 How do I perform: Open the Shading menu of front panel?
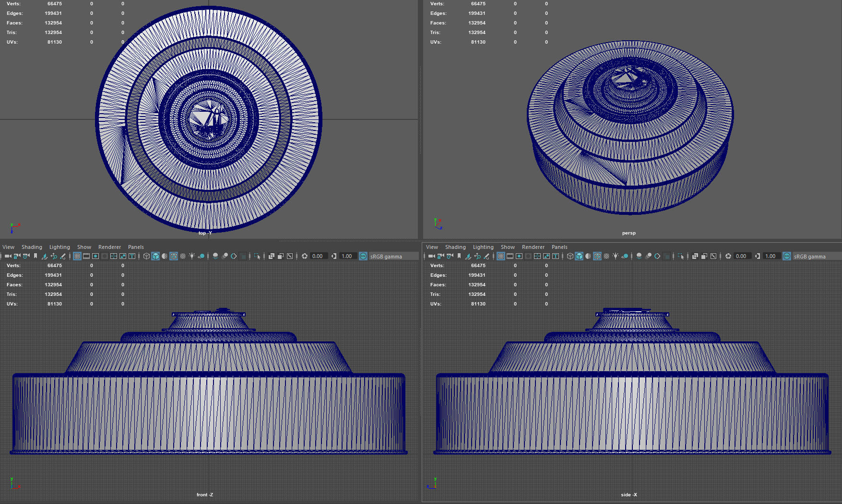[x=32, y=247]
